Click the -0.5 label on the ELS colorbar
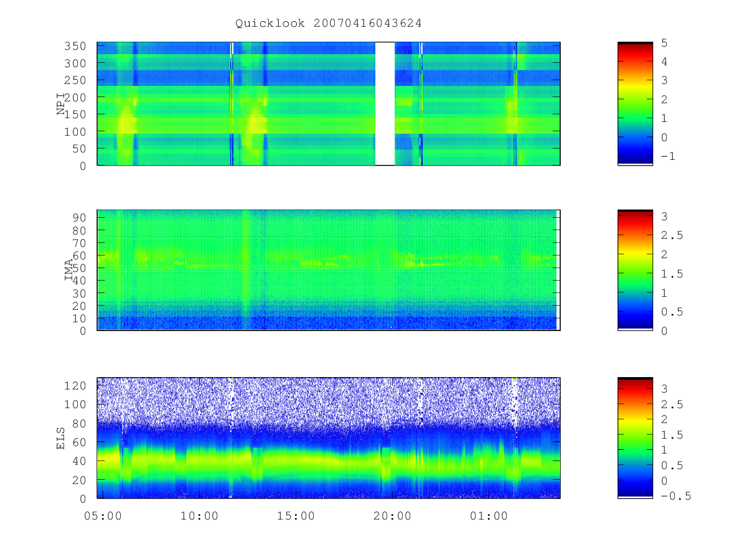Screen dimensions: 747x560 (x=675, y=496)
